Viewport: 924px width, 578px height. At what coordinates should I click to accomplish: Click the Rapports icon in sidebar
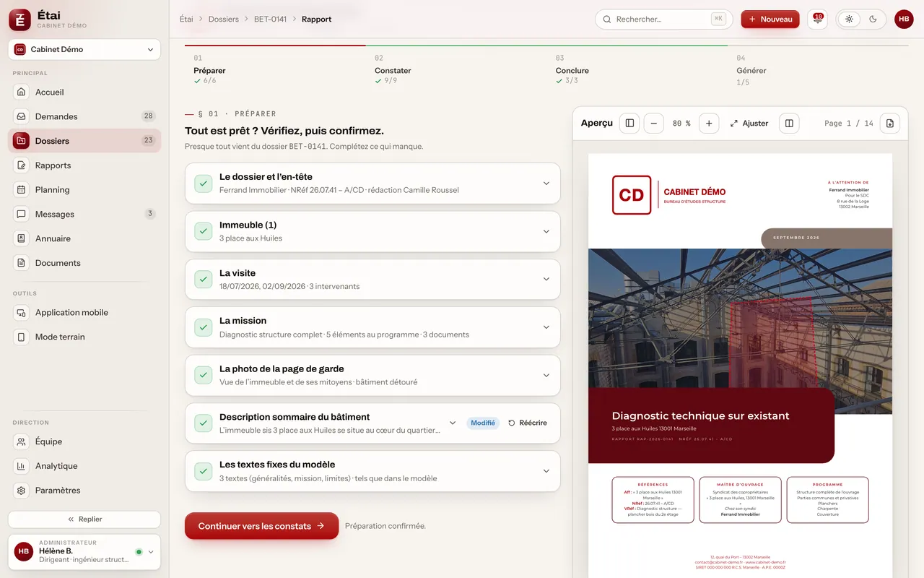22,165
